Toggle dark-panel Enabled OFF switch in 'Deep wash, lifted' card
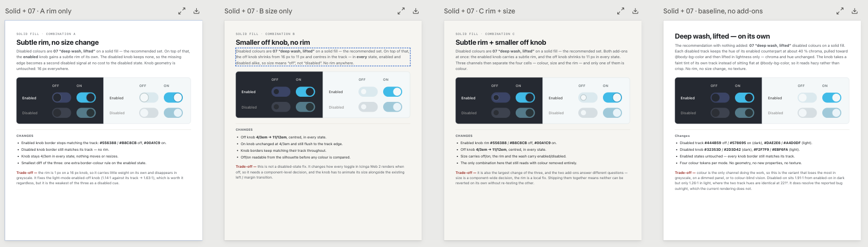This screenshot has height=247, width=868. click(x=720, y=98)
